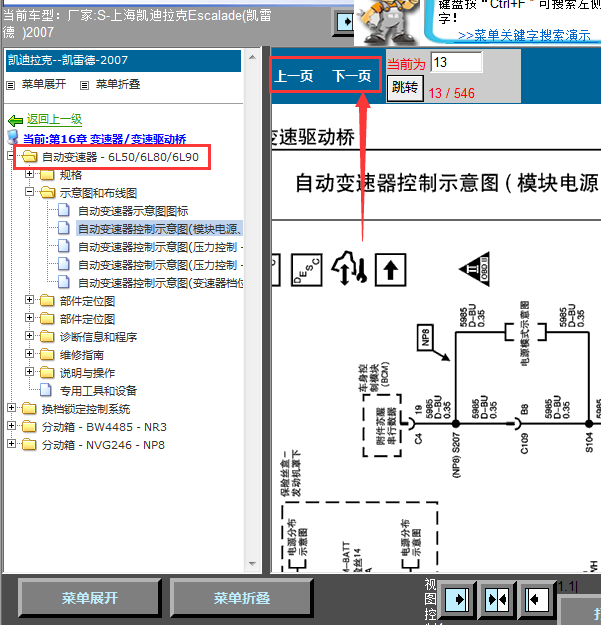Click the 自动变速器 6L50/6L80/6L90 folder icon
Viewport: 601px width, 625px height.
click(x=29, y=157)
